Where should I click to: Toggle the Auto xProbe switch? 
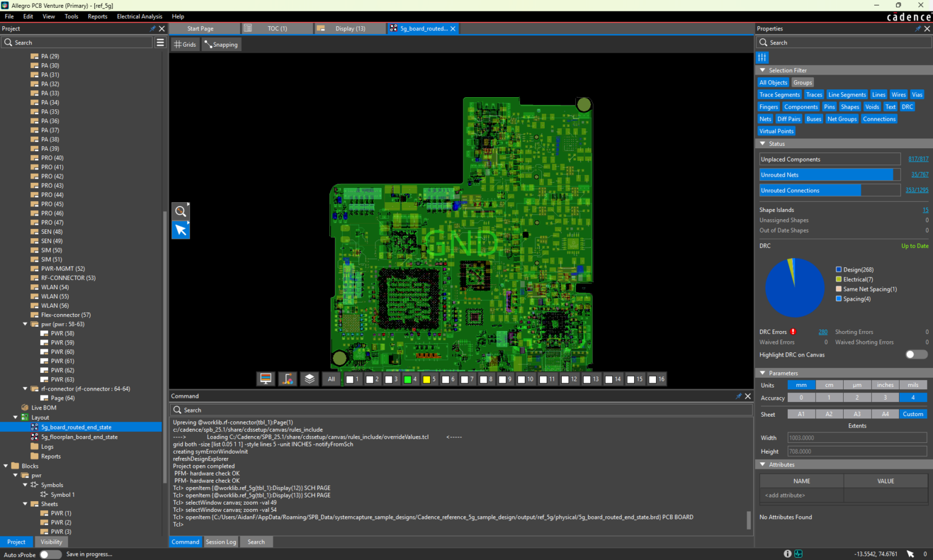(x=50, y=555)
